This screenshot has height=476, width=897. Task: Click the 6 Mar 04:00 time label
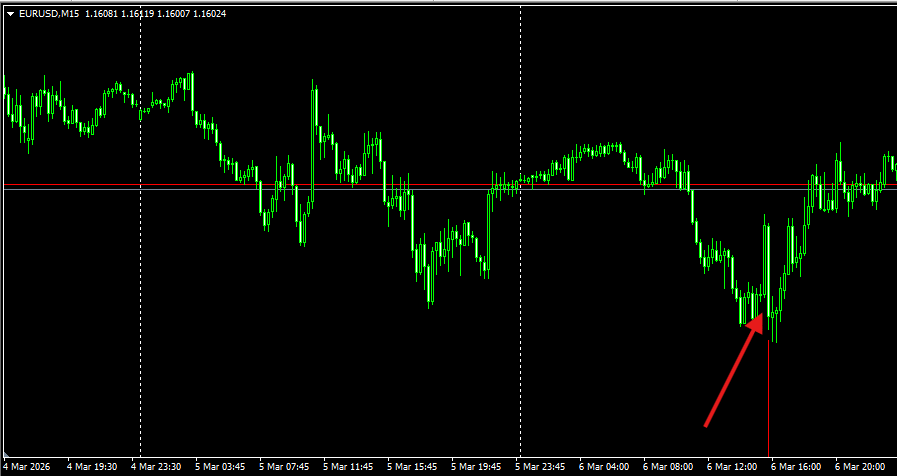tap(604, 467)
